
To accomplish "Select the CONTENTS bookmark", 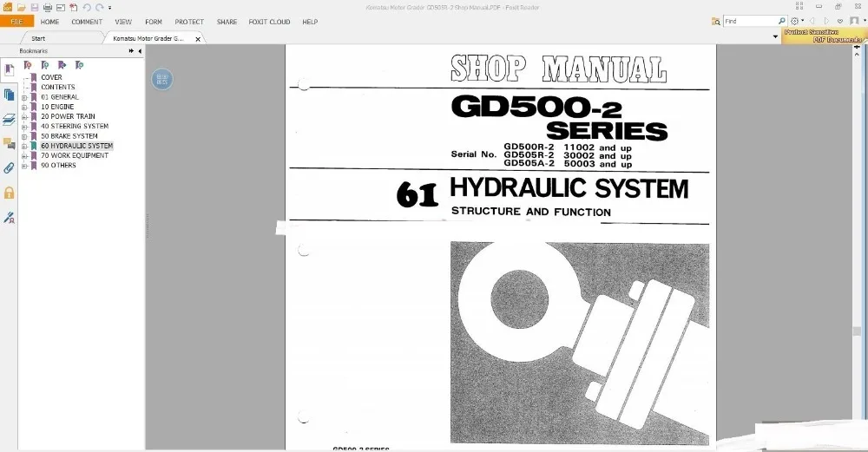I will [x=57, y=87].
